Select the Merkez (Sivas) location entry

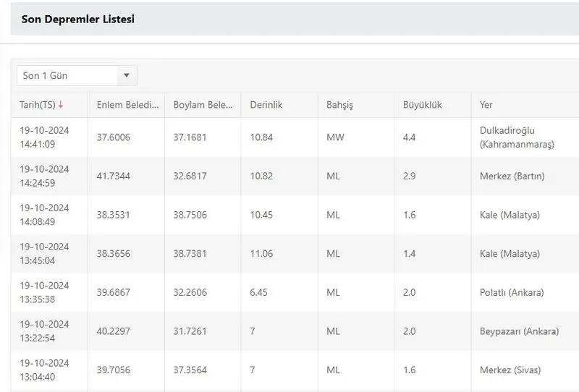(510, 370)
